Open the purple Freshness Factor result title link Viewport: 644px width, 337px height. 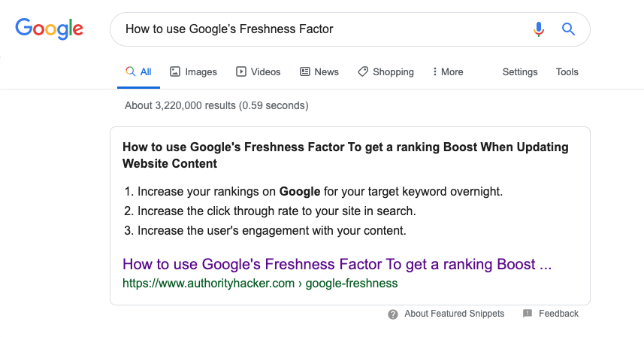[x=337, y=265]
